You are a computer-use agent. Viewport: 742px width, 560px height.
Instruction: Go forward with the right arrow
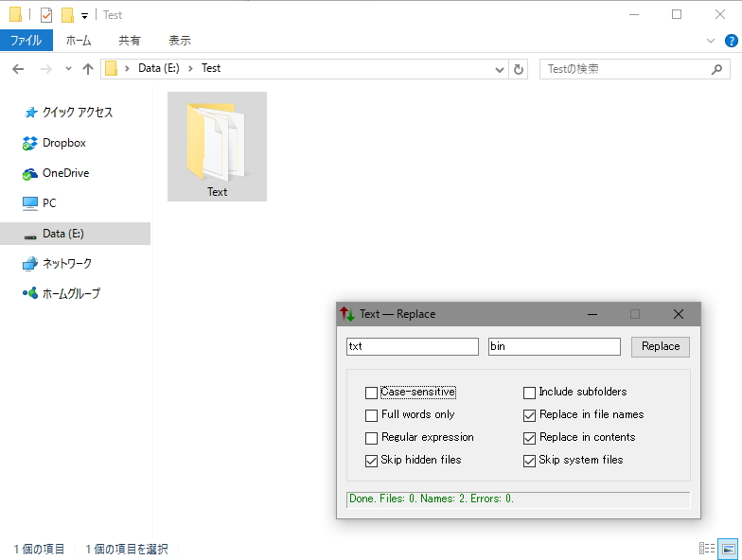click(45, 69)
